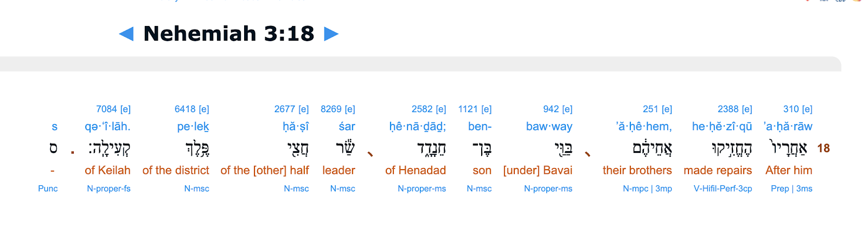Open Strong's number 2582 link
This screenshot has height=226, width=868.
422,109
